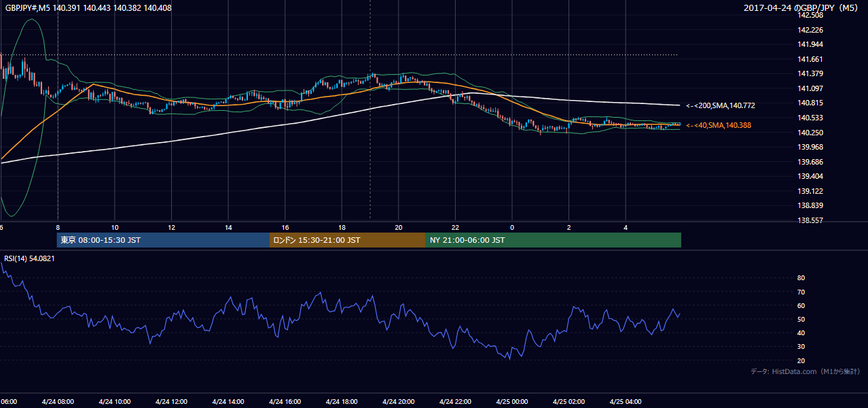This screenshot has width=868, height=408.
Task: Click hour label 16 under price chart
Action: 285,228
